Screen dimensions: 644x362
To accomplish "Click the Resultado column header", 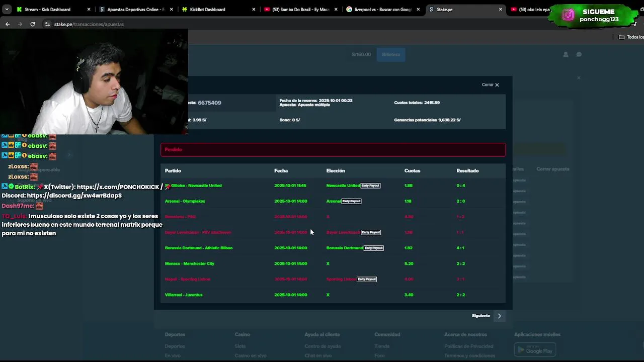I will coord(467,171).
